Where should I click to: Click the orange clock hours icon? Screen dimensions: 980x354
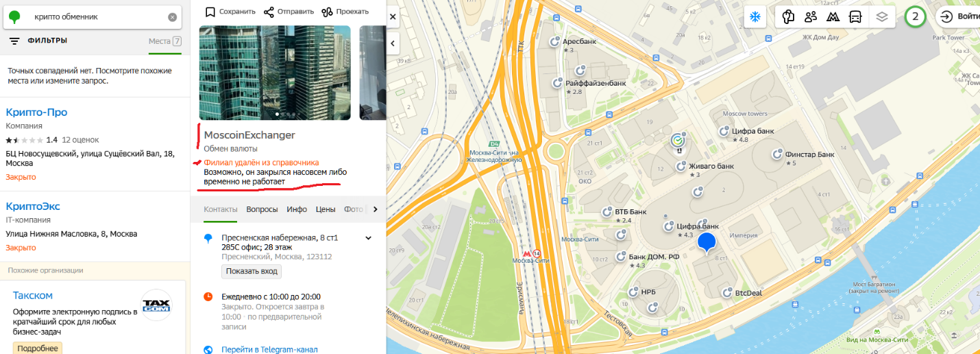208,296
